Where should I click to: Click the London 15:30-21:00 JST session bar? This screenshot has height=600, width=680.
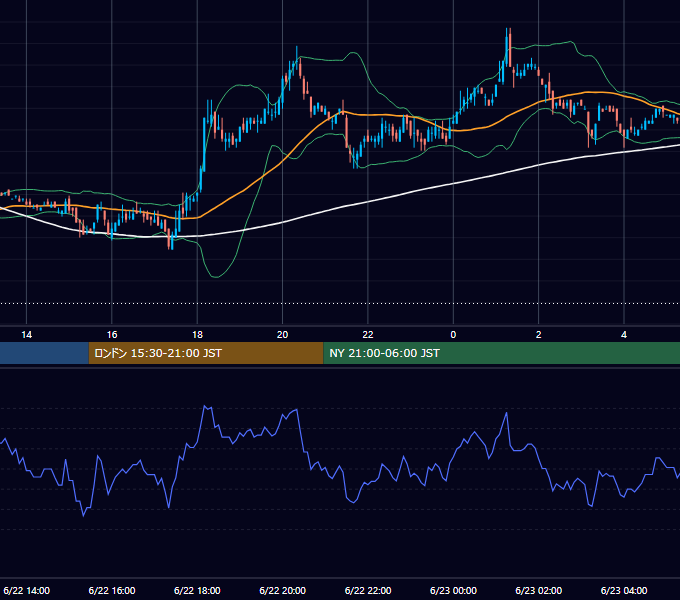click(x=206, y=353)
